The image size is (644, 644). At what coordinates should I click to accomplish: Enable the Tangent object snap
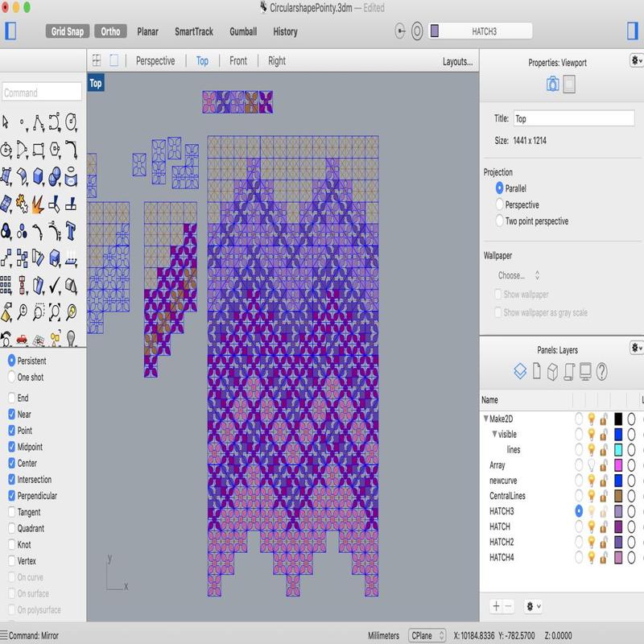(x=12, y=512)
